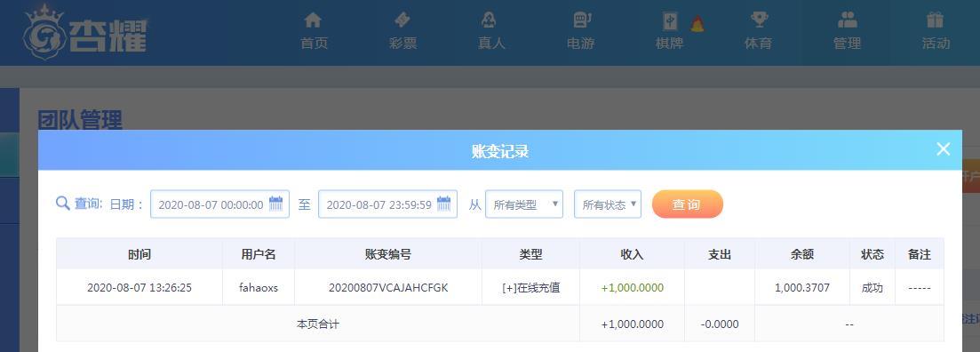Click the 收入 column header
The image size is (980, 352).
632,254
